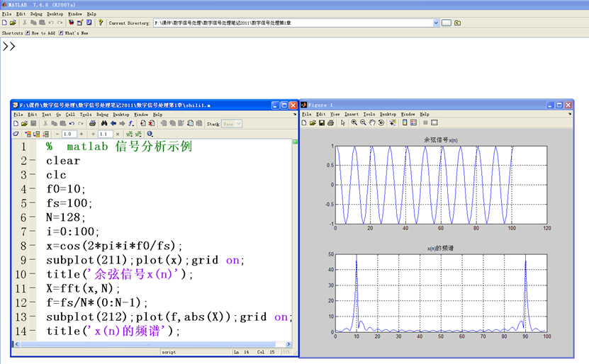
Task: Click the Find binoculars icon in editor toolbar
Action: pyautogui.click(x=103, y=123)
